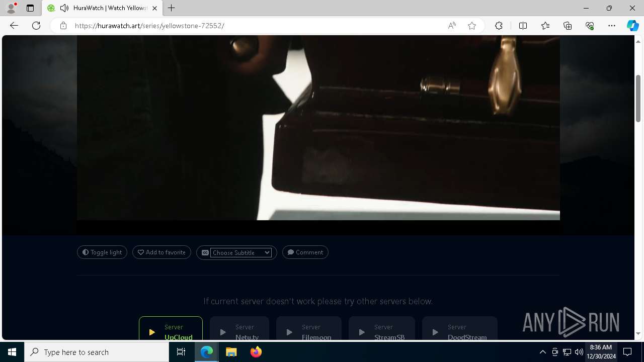Switch to the Netu.tv server

pyautogui.click(x=239, y=328)
